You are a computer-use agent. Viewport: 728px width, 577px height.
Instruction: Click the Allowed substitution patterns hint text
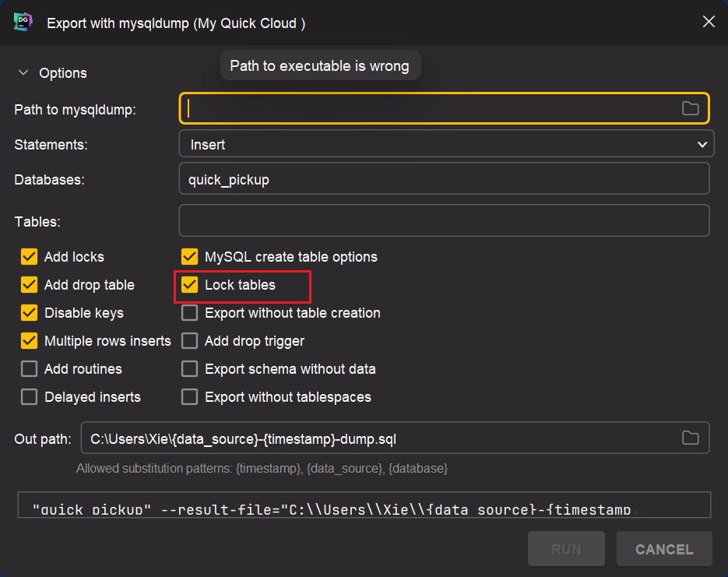tap(262, 469)
